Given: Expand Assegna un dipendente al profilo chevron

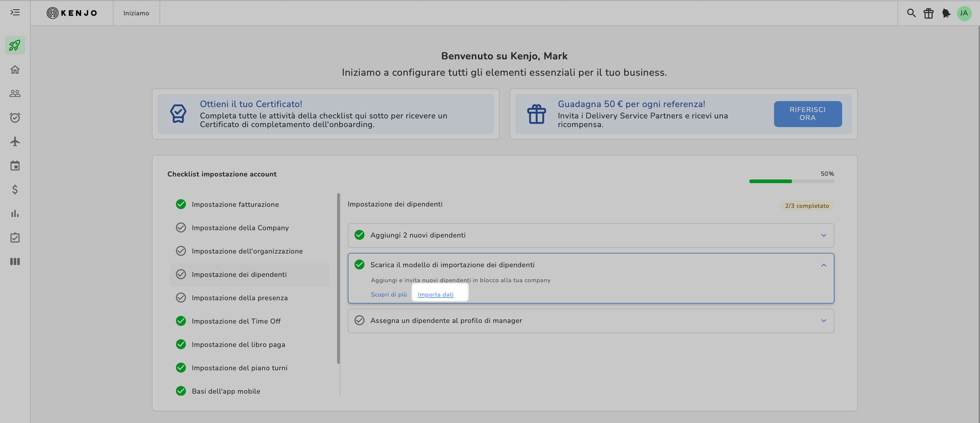Looking at the screenshot, I should (823, 321).
